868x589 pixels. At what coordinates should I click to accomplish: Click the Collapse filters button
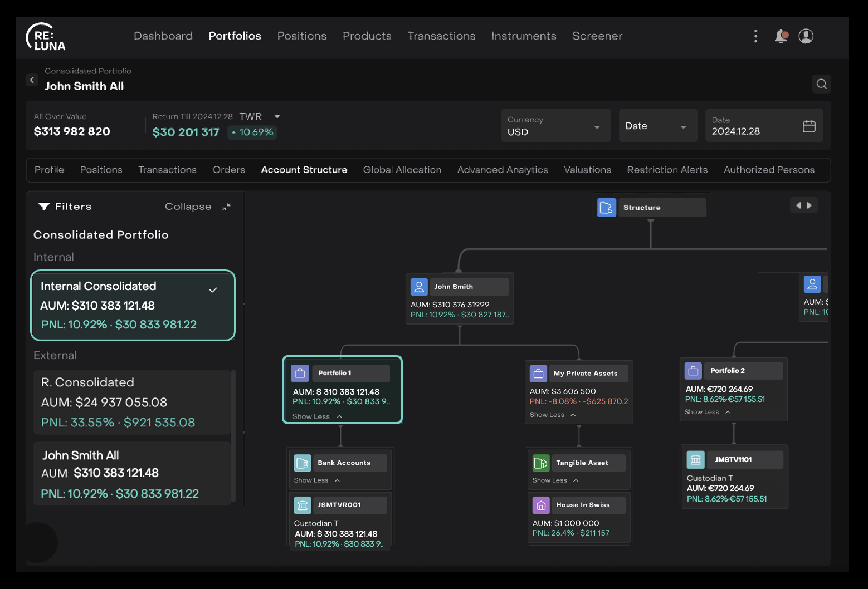tap(188, 207)
